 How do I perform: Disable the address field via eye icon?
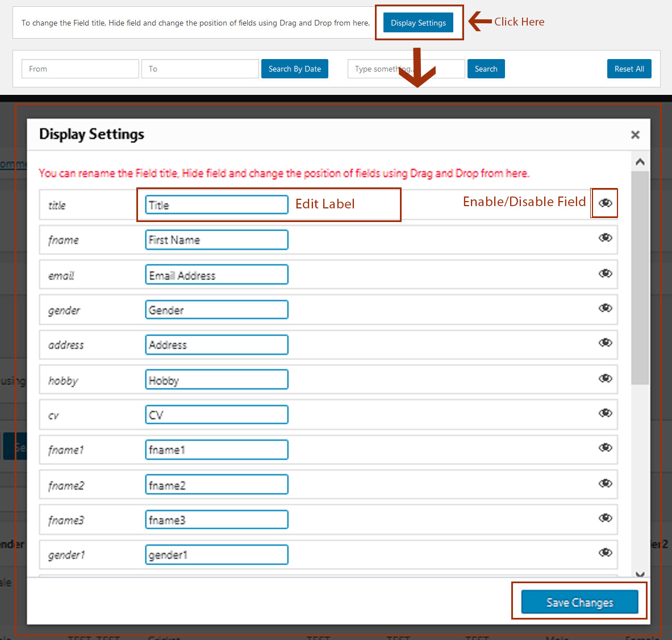click(x=605, y=342)
